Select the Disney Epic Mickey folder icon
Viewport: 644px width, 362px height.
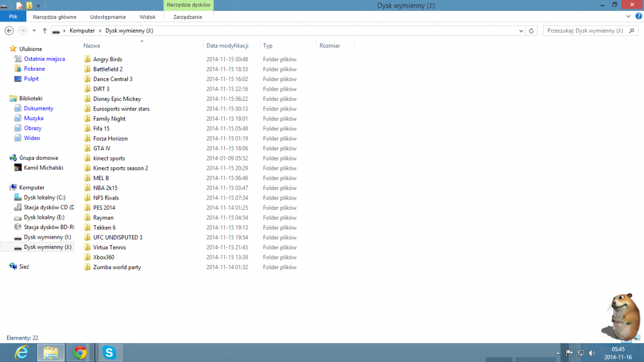click(87, 99)
